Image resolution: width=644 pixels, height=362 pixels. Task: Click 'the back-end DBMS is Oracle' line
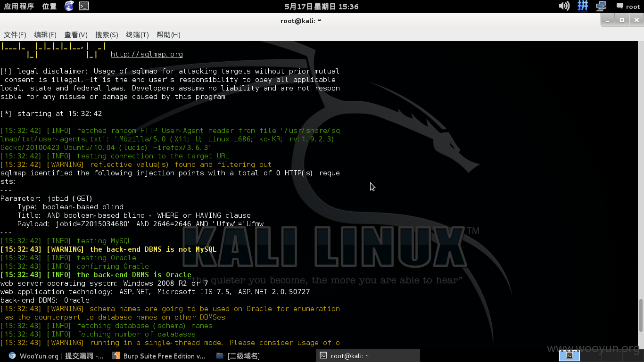point(96,275)
